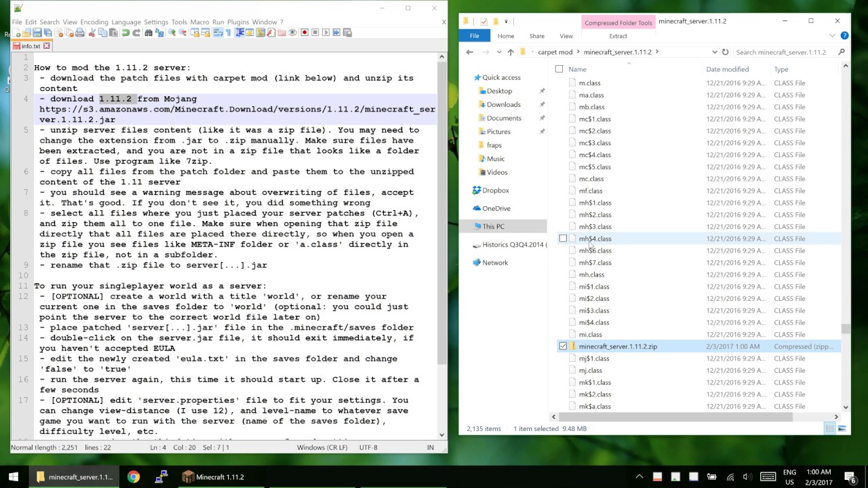Open the Encoding menu in Notepad++

point(94,22)
